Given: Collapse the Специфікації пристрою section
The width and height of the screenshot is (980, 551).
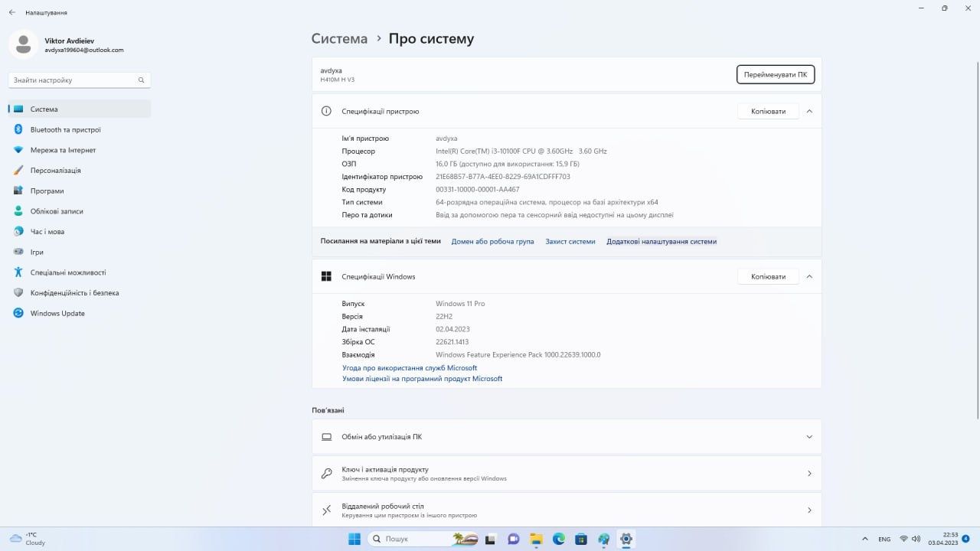Looking at the screenshot, I should pyautogui.click(x=809, y=111).
